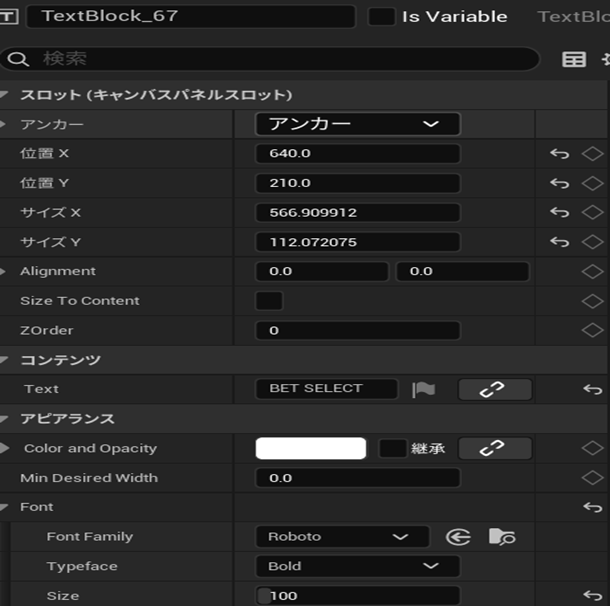The image size is (610, 606).
Task: Open the Font Family Roboto dropdown
Action: [342, 537]
